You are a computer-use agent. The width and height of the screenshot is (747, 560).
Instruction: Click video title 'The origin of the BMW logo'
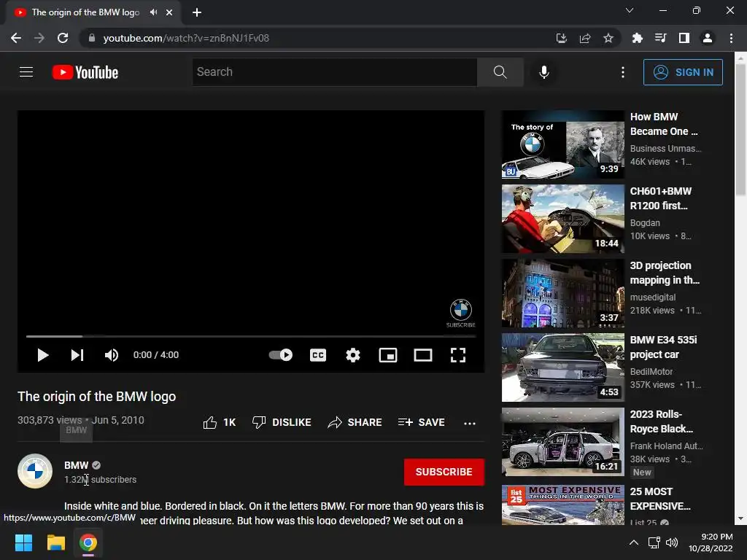[97, 397]
